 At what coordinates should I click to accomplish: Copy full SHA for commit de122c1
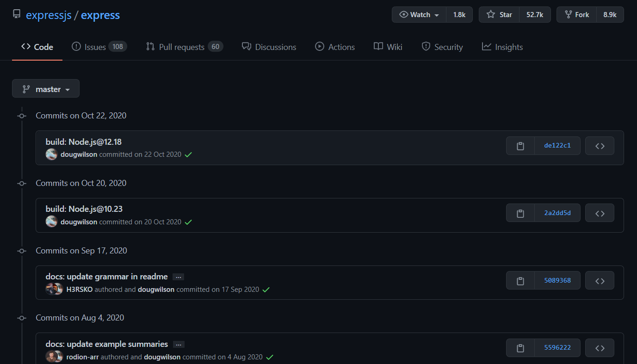pyautogui.click(x=520, y=146)
